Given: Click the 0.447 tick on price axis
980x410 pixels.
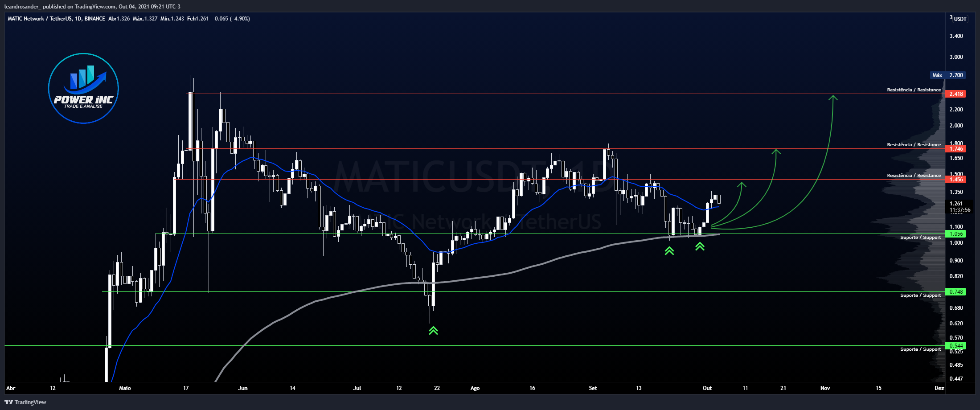Looking at the screenshot, I should (956, 379).
